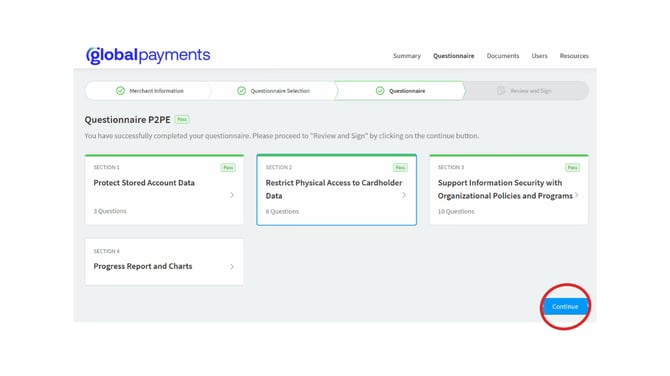Viewport: 670px width, 376px height.
Task: Open Support Information Security section card
Action: (508, 189)
